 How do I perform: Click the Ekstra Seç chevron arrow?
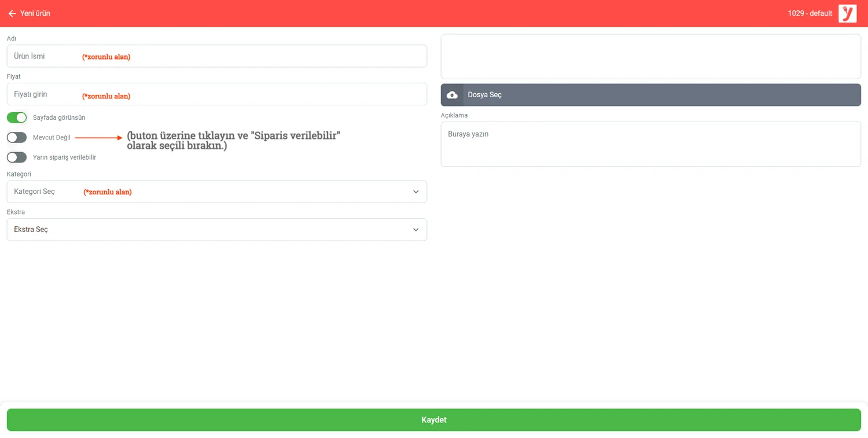pos(415,230)
